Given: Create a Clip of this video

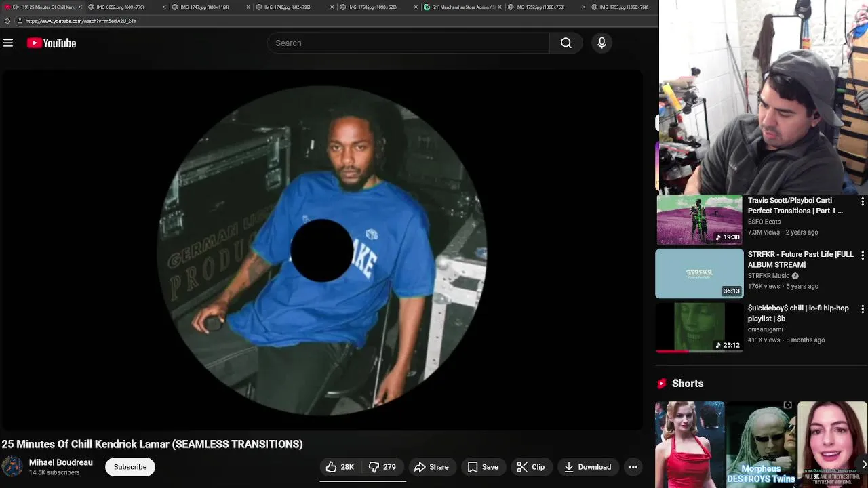Looking at the screenshot, I should (530, 467).
